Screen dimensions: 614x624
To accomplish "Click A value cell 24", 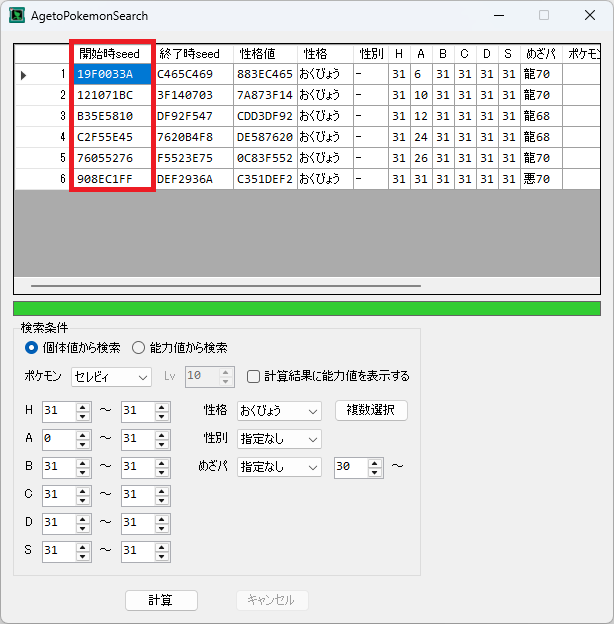I will click(421, 137).
